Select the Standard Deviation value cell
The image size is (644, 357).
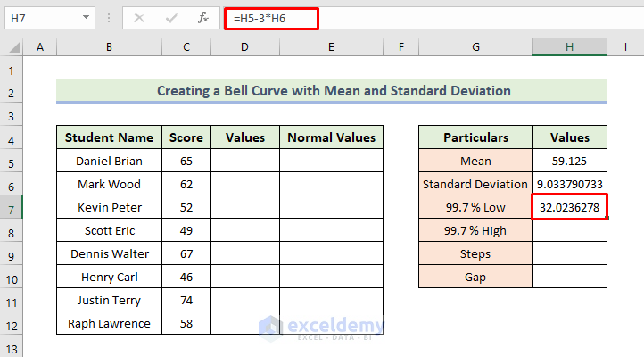point(570,184)
